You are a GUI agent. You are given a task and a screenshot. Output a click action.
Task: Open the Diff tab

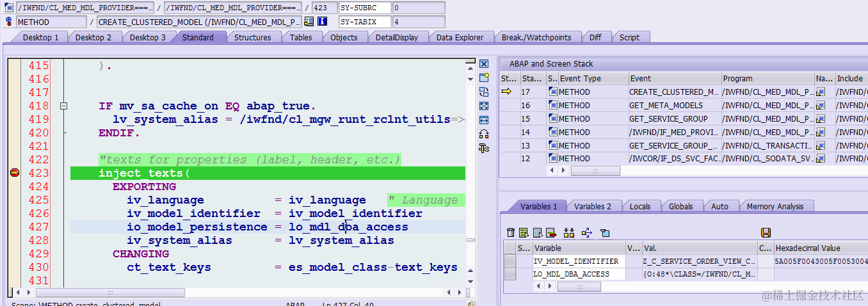[595, 37]
